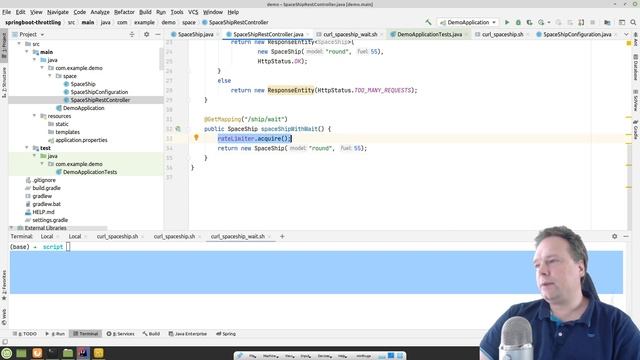Hide the Project panel with minimize icon
640x360 pixels.
tap(158, 35)
